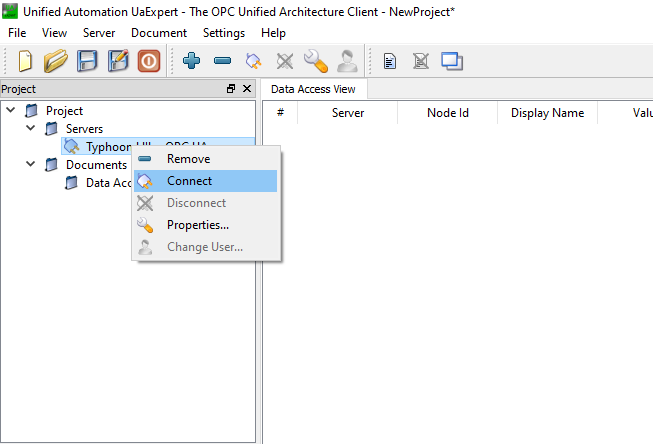Click the Display Name column header
The height and width of the screenshot is (444, 653).
pos(547,113)
